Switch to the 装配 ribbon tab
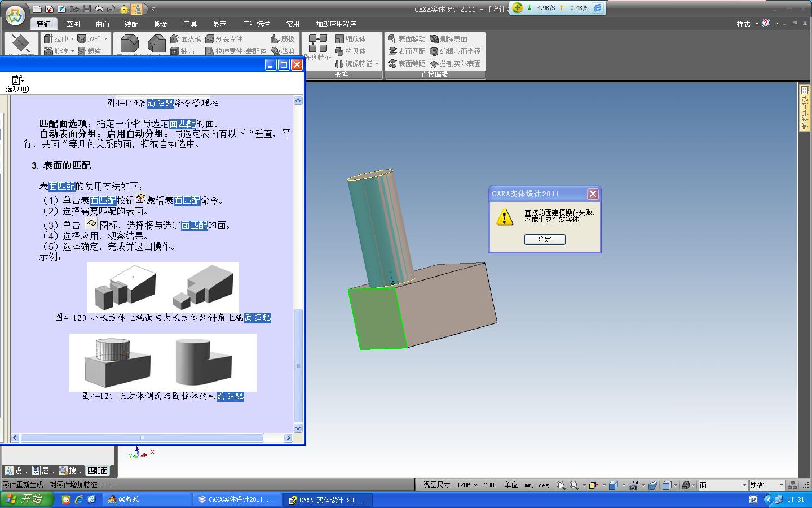The width and height of the screenshot is (812, 508). click(131, 24)
